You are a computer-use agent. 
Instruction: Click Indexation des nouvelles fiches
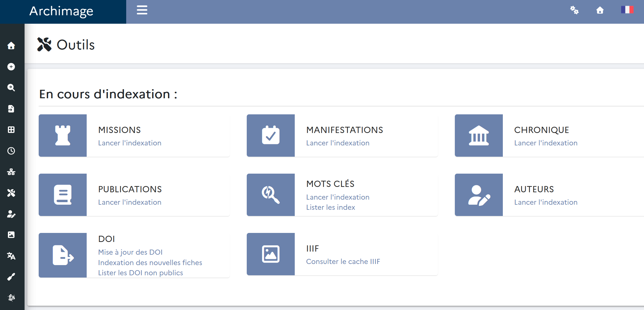(x=150, y=263)
